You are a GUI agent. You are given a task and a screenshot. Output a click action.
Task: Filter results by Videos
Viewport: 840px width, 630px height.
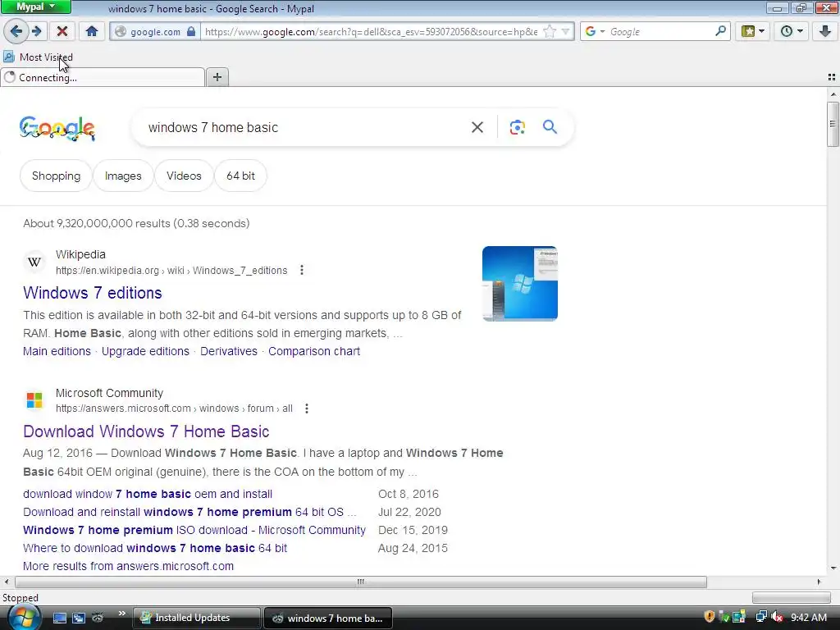pos(184,176)
